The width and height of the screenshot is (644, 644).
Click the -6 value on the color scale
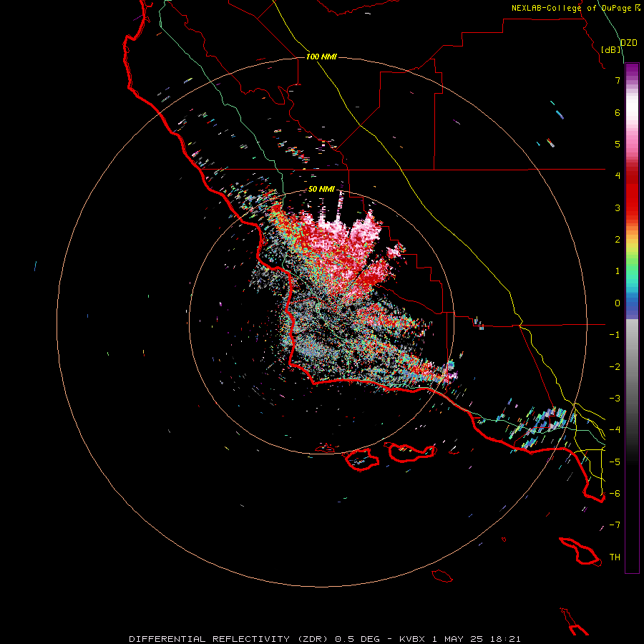[x=615, y=494]
